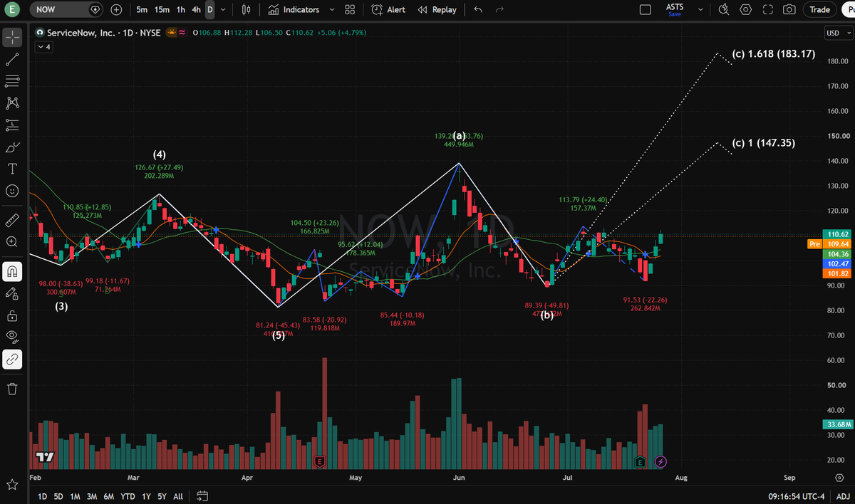Set chart range to 6M
The height and width of the screenshot is (504, 855).
[x=108, y=496]
